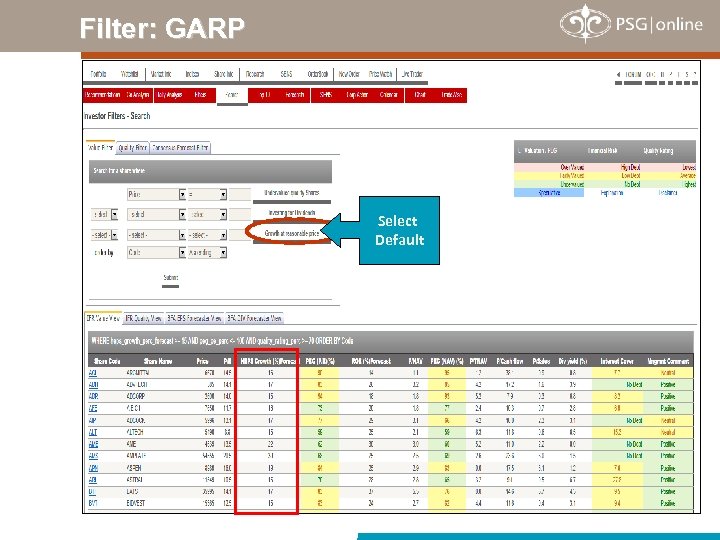Switch to the DIV Forecaster View tab
This screenshot has height=540, width=720.
(254, 318)
